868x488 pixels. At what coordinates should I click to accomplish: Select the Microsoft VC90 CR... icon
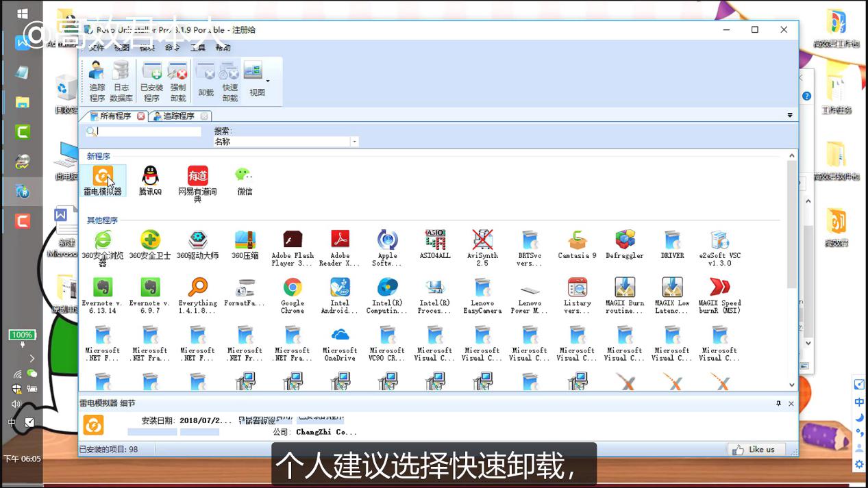pos(387,343)
